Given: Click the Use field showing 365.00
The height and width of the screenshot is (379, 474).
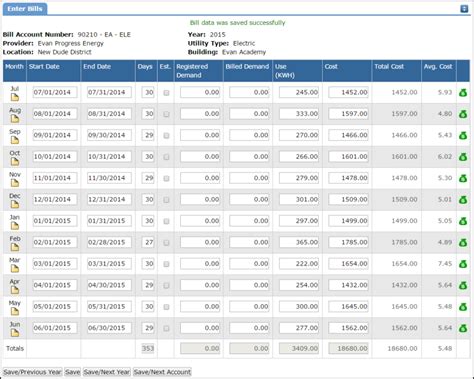Looking at the screenshot, I should (x=299, y=242).
